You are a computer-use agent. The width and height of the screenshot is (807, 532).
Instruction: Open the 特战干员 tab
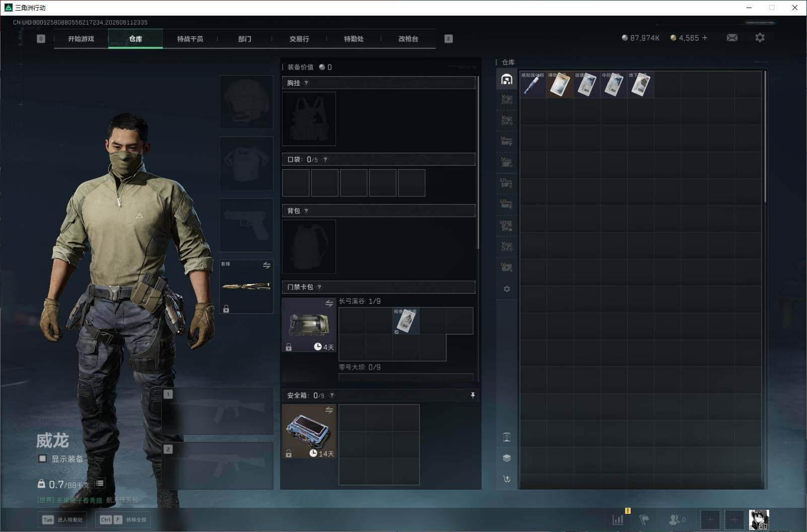click(190, 39)
